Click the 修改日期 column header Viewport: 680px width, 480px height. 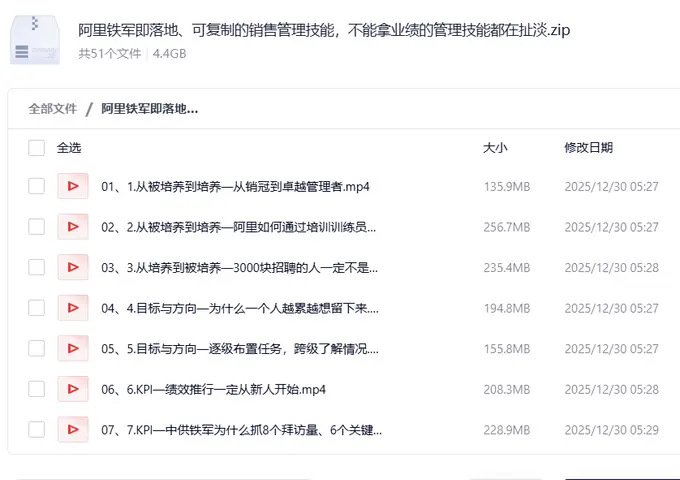(x=588, y=148)
